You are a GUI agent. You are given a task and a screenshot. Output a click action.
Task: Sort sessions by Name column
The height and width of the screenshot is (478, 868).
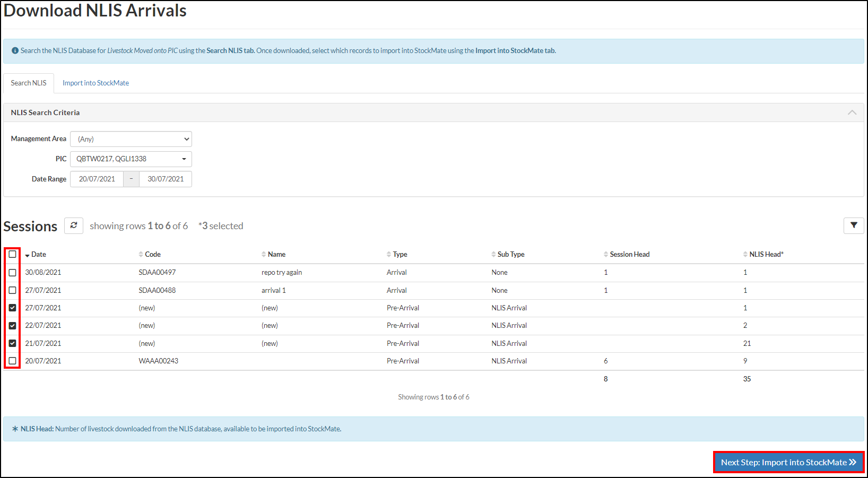(x=274, y=255)
